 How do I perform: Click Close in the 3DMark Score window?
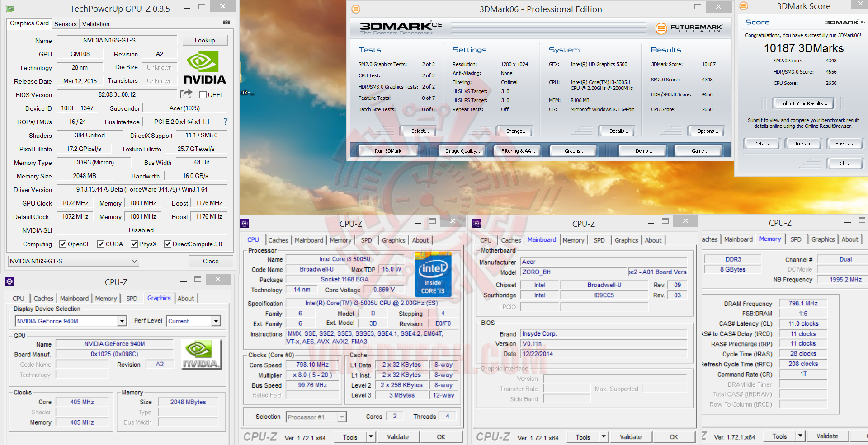[x=845, y=164]
